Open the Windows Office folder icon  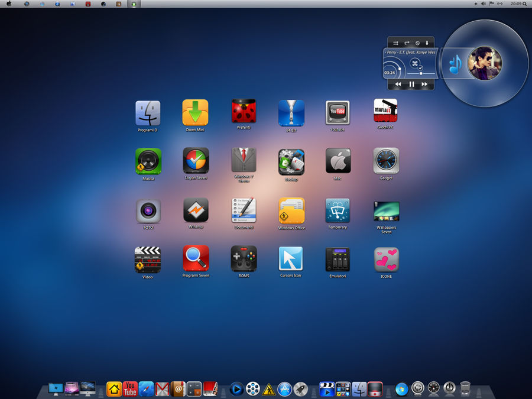tap(291, 210)
